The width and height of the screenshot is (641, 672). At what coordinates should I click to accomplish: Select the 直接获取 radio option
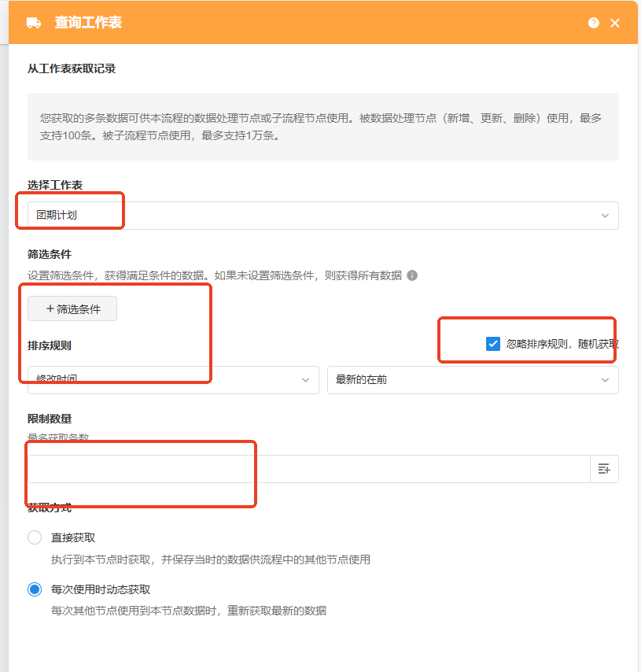coord(35,537)
